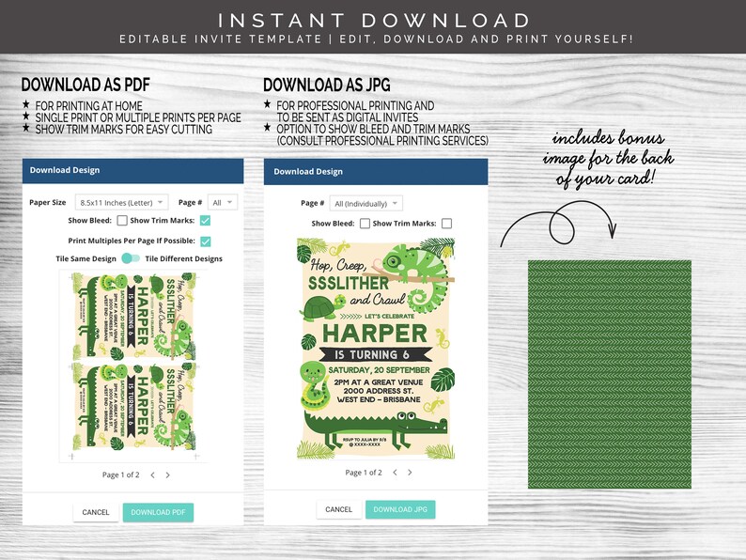Go to previous page in PDF preview
Screen dimensions: 746x560
coord(153,474)
